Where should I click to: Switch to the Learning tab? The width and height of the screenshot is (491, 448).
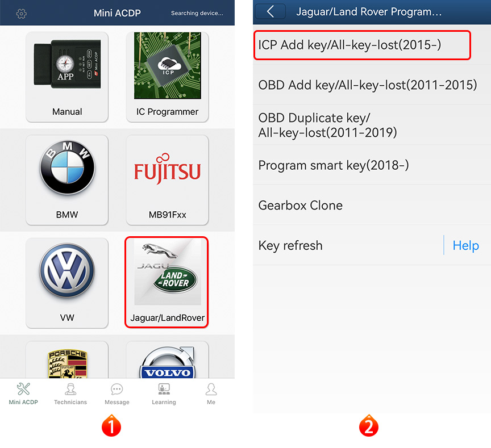click(x=164, y=393)
